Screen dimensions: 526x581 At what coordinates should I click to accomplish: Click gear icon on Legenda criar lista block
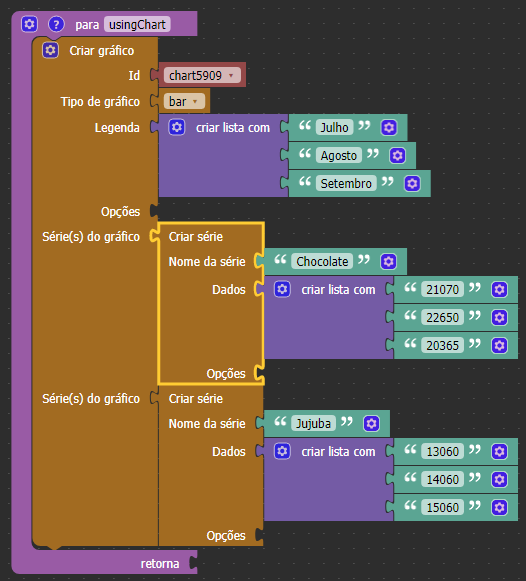[177, 127]
